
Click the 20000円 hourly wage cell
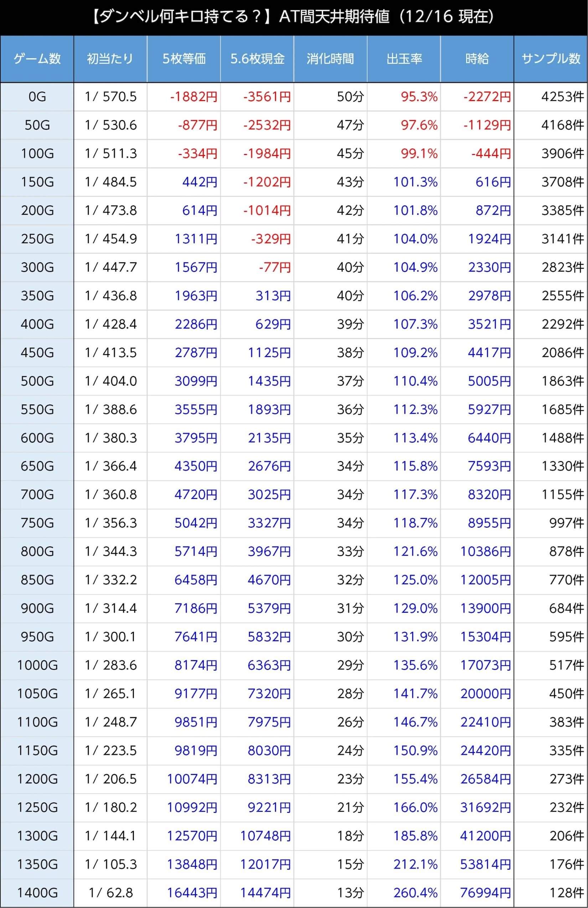[x=477, y=694]
